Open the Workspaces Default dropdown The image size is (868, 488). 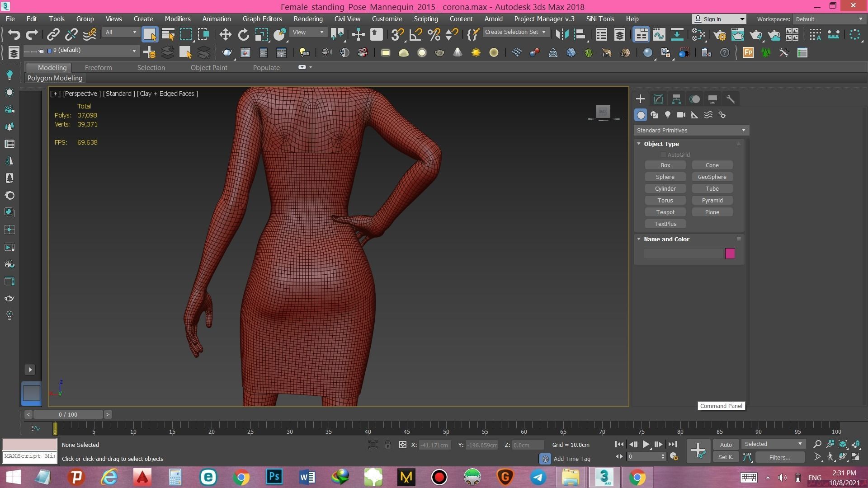coord(829,19)
